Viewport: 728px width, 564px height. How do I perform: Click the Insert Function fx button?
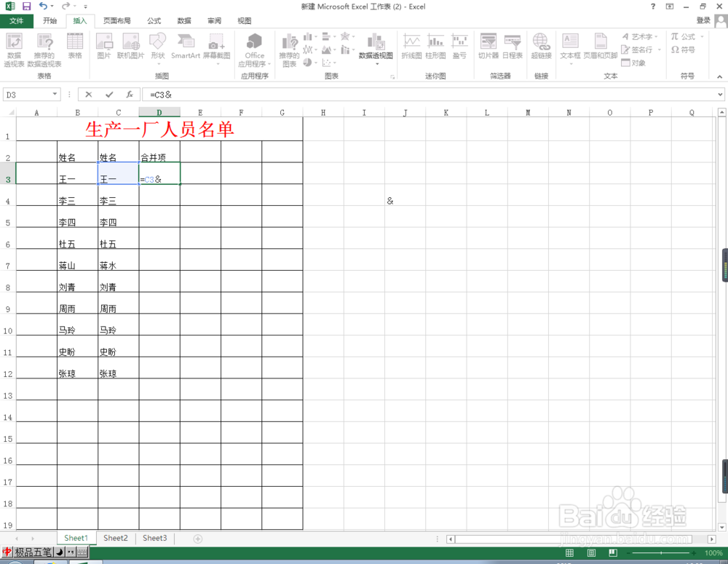(x=130, y=95)
